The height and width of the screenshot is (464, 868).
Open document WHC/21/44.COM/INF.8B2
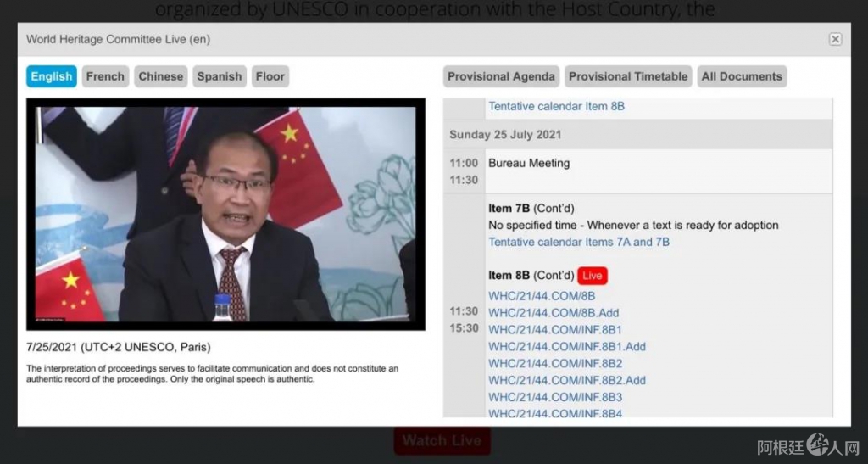(x=555, y=363)
